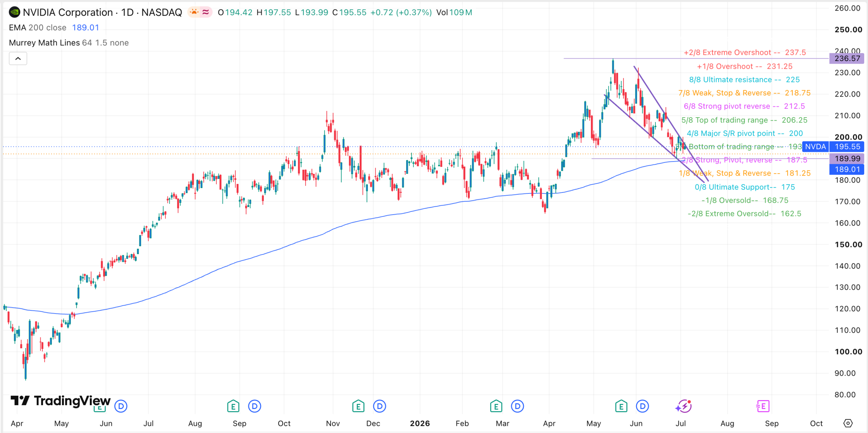Click the 1/8 Weak, Stop & Reverse 181.25 label
This screenshot has width=868, height=433.
point(745,173)
